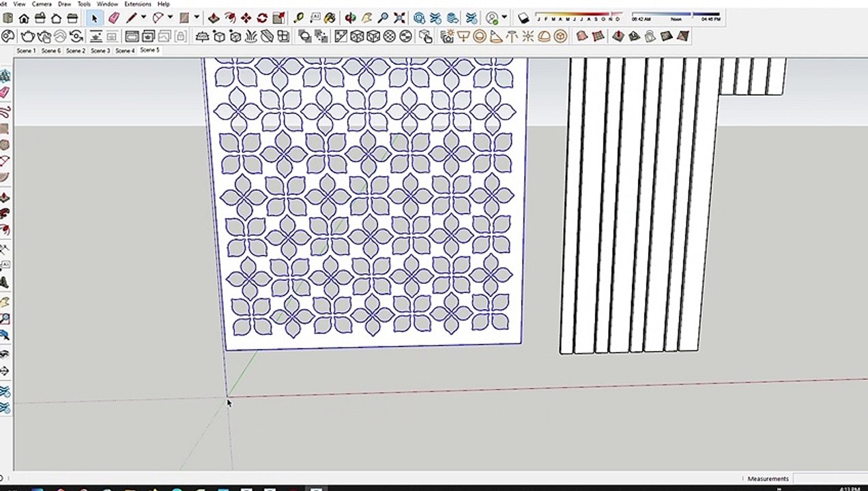Select the Arc tool
The width and height of the screenshot is (868, 491).
[158, 18]
